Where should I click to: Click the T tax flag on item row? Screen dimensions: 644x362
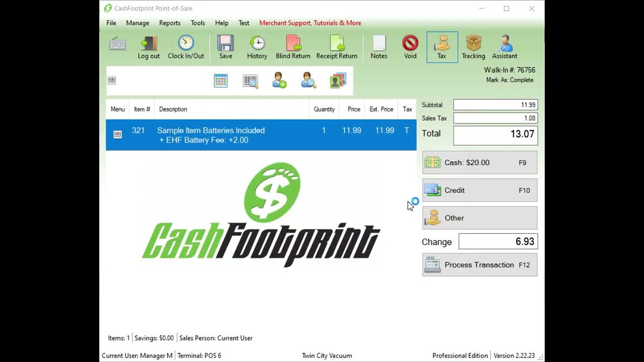[x=407, y=130]
